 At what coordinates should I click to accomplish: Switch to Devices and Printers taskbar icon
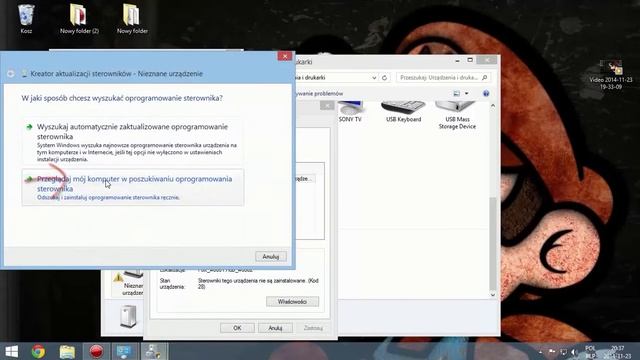click(x=153, y=351)
